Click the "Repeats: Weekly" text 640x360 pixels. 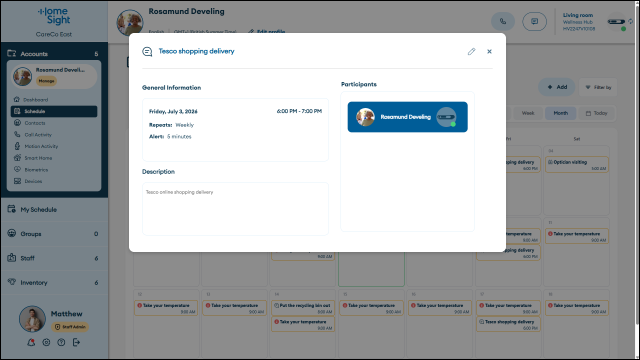click(x=171, y=125)
